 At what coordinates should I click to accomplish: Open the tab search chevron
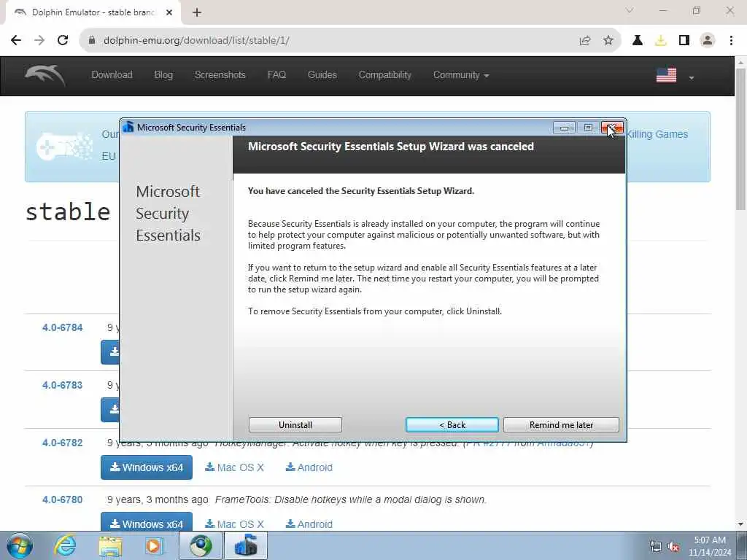pyautogui.click(x=630, y=10)
